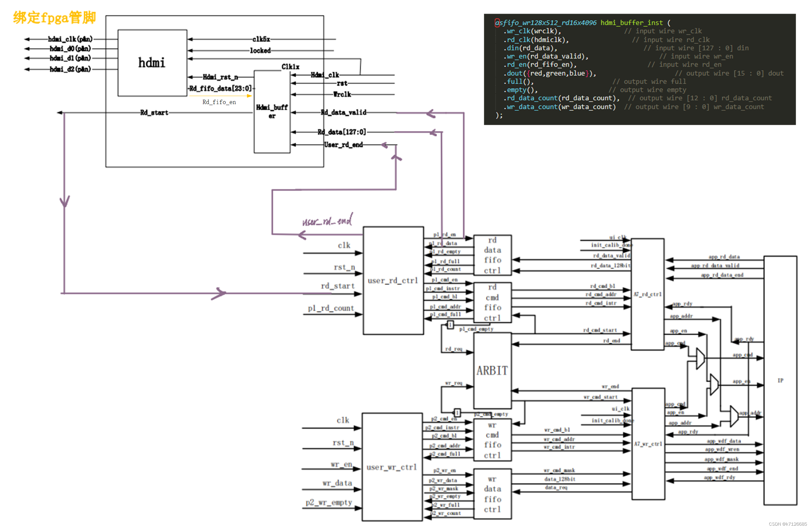
Task: Click the tall IP block
Action: point(780,380)
